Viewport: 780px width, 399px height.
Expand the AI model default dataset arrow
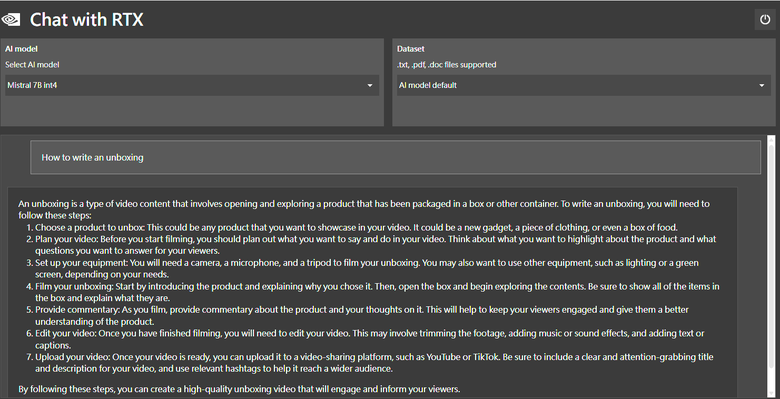(x=762, y=86)
